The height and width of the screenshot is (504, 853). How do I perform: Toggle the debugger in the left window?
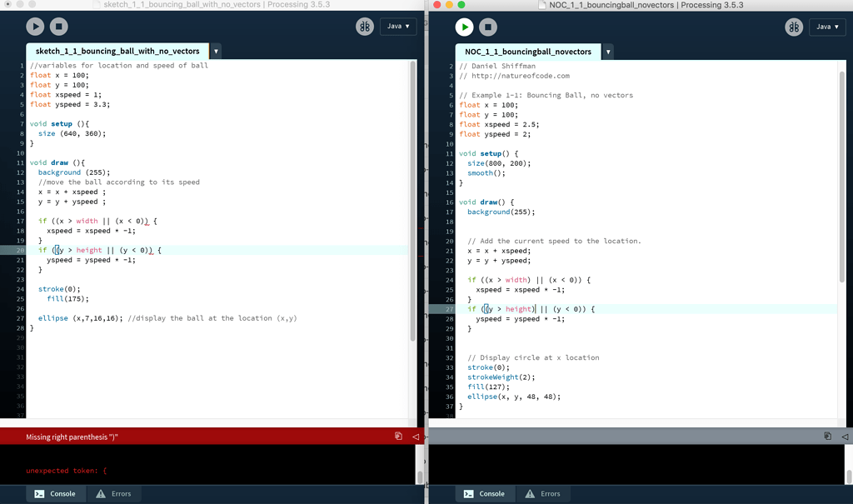pyautogui.click(x=365, y=27)
